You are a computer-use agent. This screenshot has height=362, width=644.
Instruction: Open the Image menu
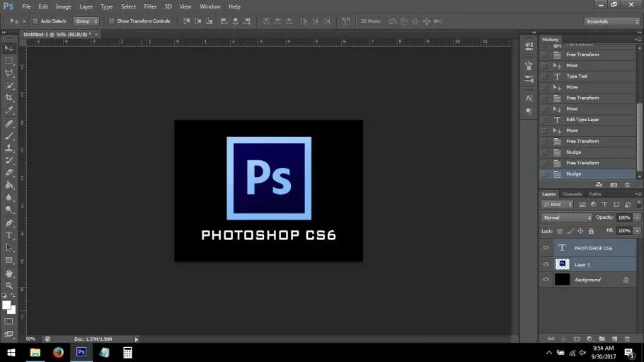(x=63, y=6)
